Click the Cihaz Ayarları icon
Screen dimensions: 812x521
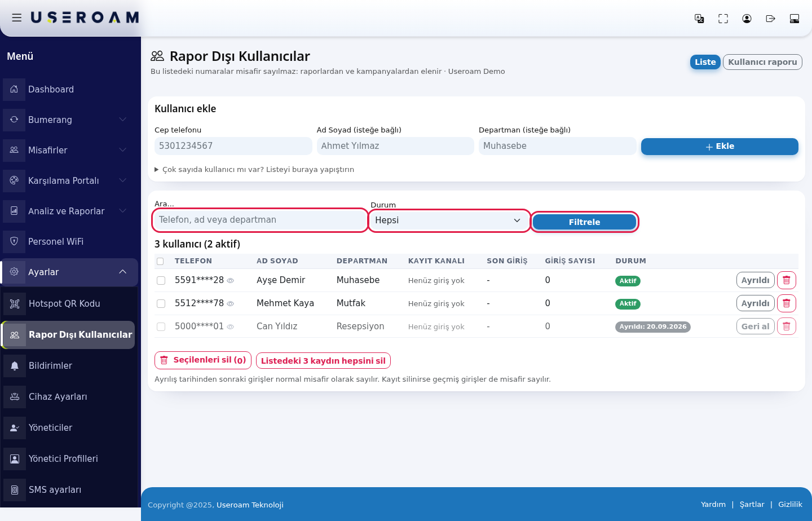(15, 397)
